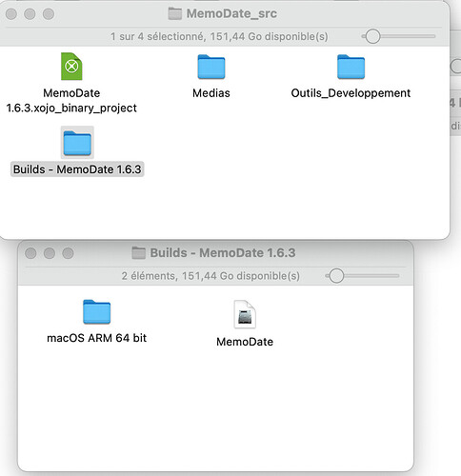Click the Medias folder name label
Viewport: 461px width, 476px height.
pos(211,93)
